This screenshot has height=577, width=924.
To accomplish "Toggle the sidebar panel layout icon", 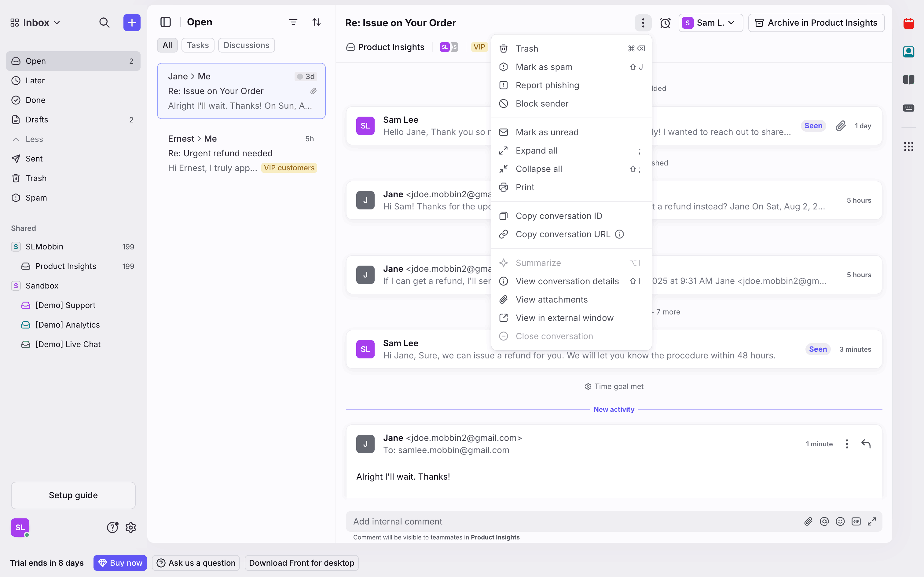I will pos(165,22).
